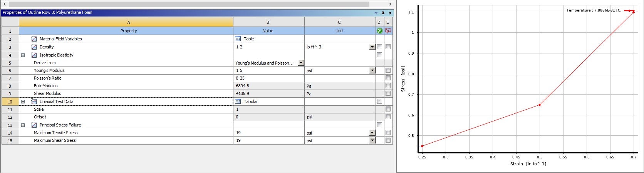The image size is (644, 173).
Task: Click the Poisson's Ratio value 0.25
Action: (x=240, y=78)
